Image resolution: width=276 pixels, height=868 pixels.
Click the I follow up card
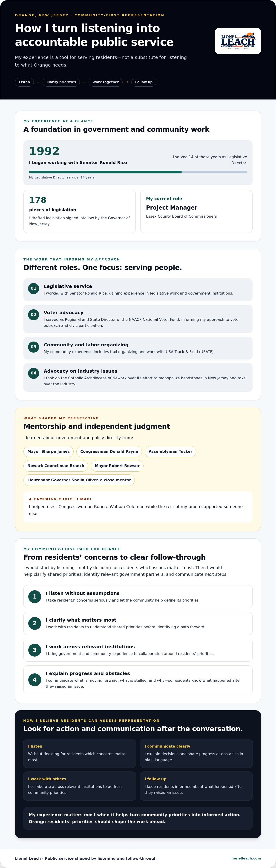196,786
